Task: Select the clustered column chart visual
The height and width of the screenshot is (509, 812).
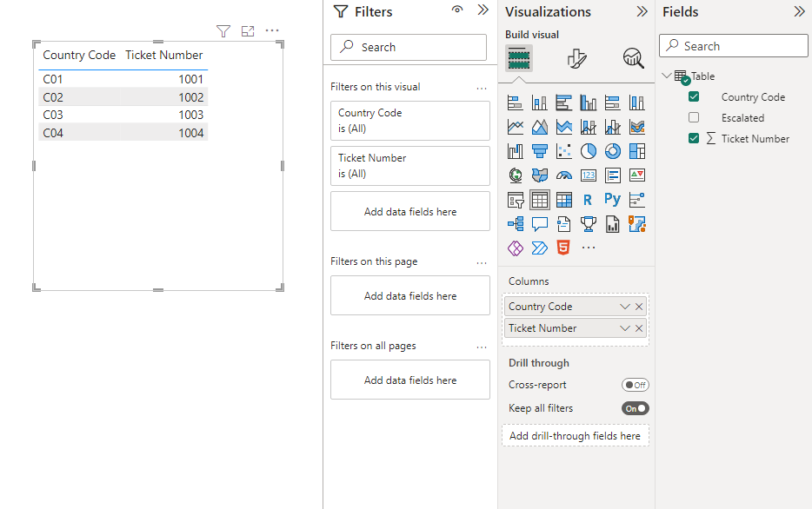Action: (589, 103)
